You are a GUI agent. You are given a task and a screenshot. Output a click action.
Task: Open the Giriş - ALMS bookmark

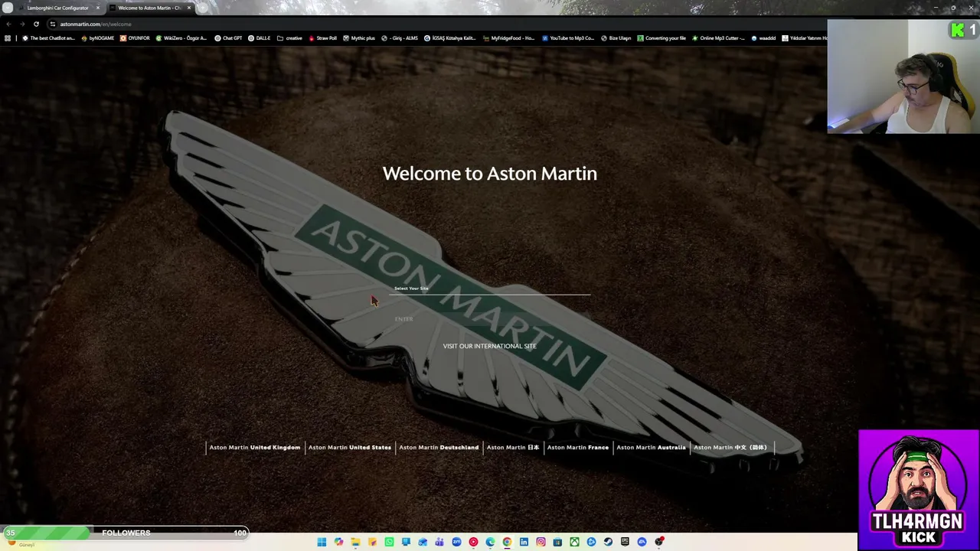(x=400, y=38)
